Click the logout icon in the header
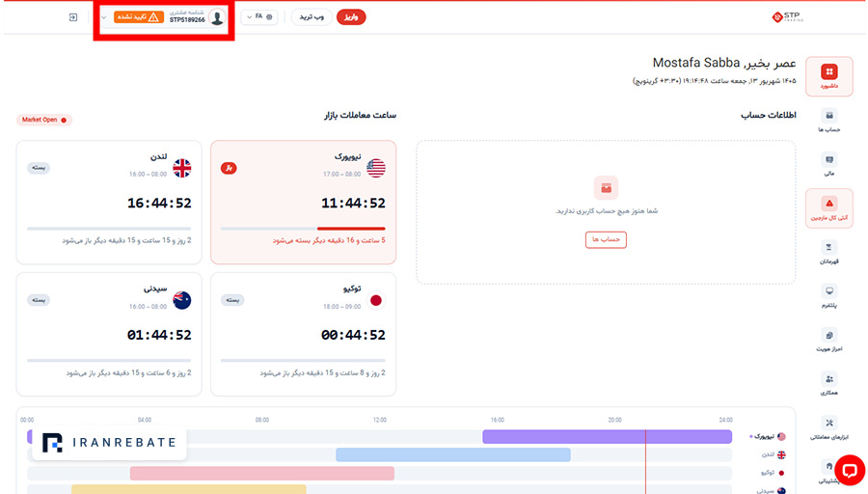868x494 pixels. pyautogui.click(x=73, y=17)
